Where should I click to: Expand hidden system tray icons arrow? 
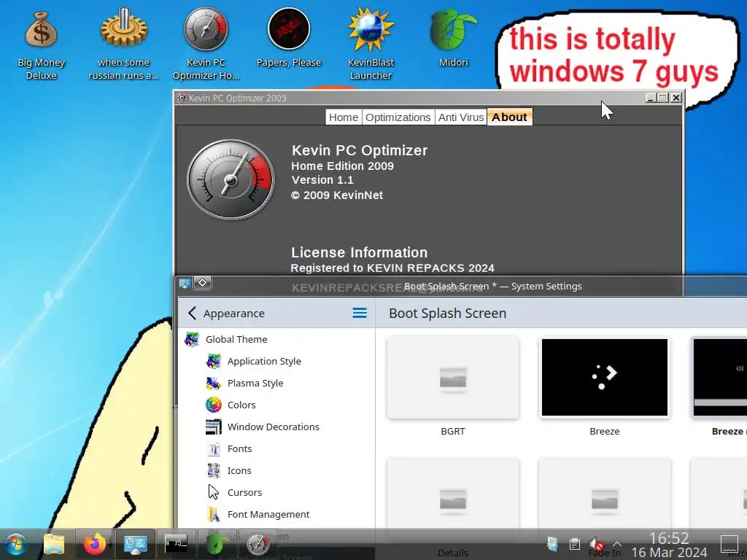click(x=617, y=544)
